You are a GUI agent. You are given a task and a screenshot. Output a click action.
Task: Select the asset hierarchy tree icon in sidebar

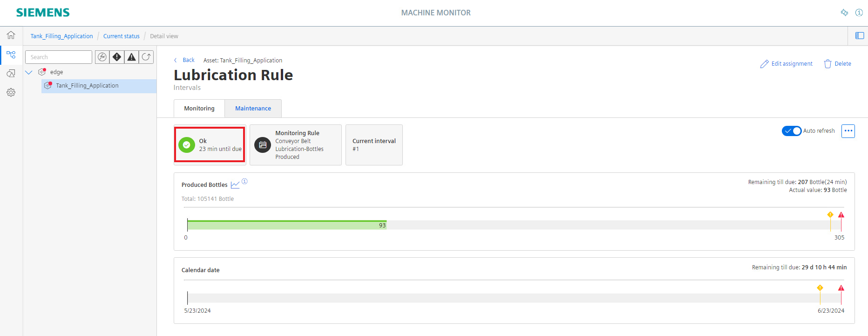[x=11, y=55]
